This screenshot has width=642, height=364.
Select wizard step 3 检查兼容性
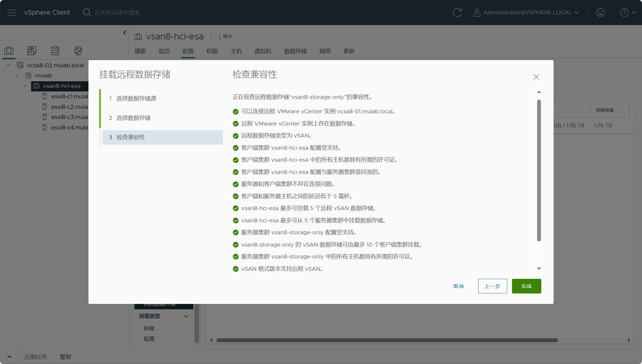point(163,137)
